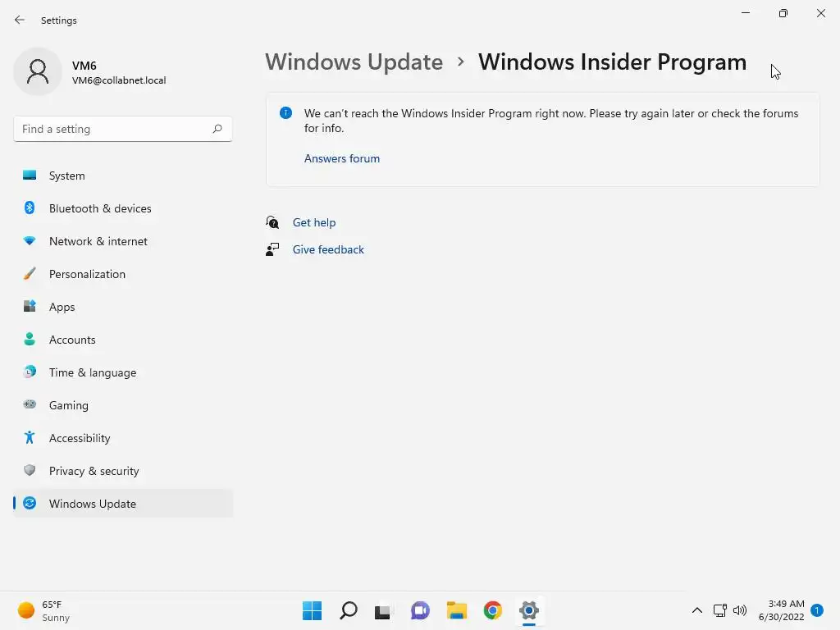The image size is (840, 630).
Task: Click the search magnifier in Find a setting
Action: coord(217,129)
